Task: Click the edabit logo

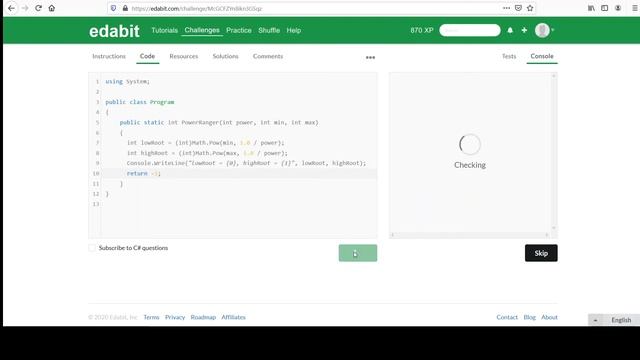Action: [x=114, y=31]
